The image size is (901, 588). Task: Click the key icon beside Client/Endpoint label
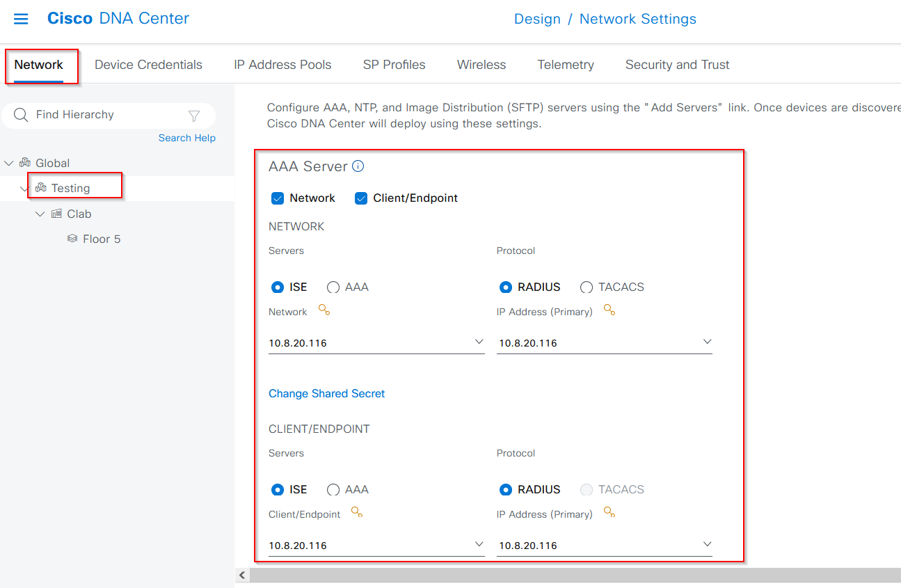tap(357, 513)
